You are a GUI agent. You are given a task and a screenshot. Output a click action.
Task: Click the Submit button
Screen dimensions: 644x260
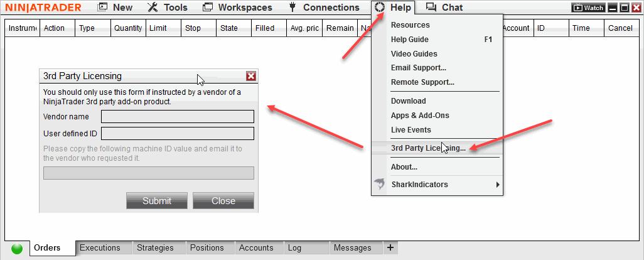[157, 201]
